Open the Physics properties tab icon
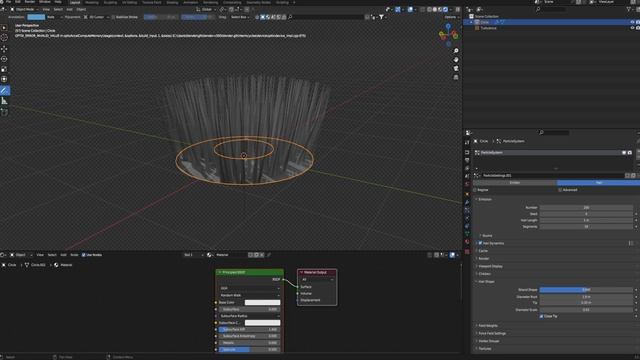Screen dimensions: 640x360 [x=467, y=218]
